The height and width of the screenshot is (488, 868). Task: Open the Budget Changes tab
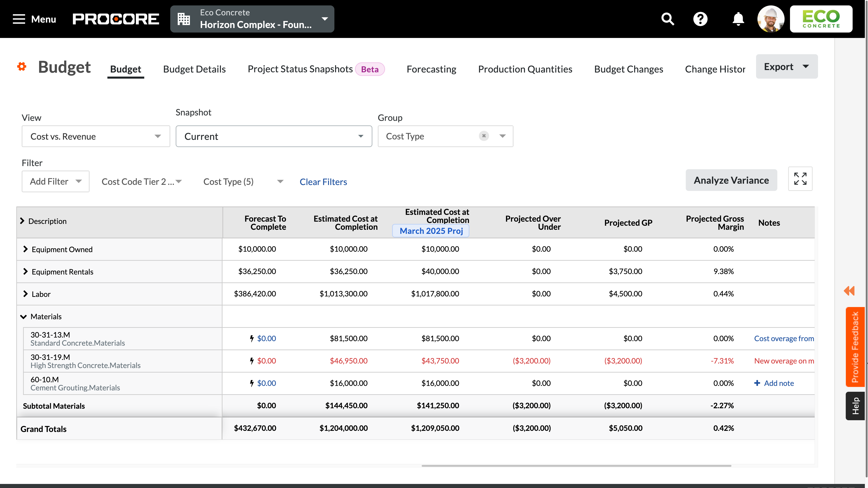coord(628,69)
